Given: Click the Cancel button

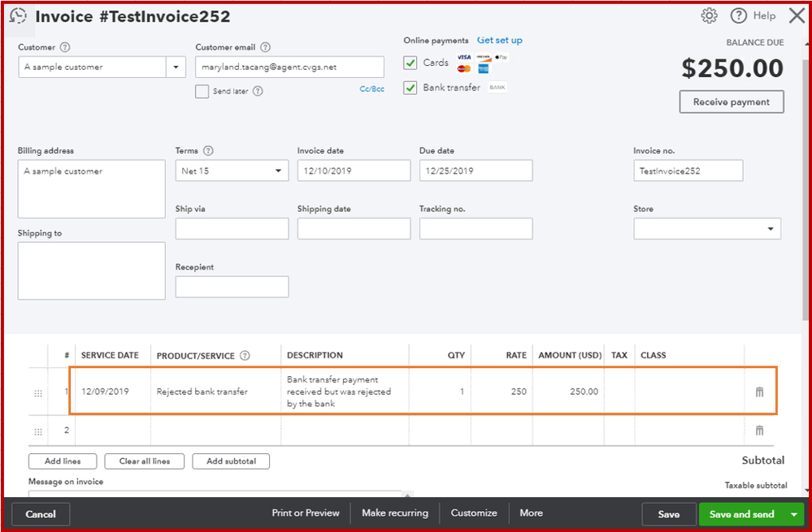Looking at the screenshot, I should click(x=41, y=514).
